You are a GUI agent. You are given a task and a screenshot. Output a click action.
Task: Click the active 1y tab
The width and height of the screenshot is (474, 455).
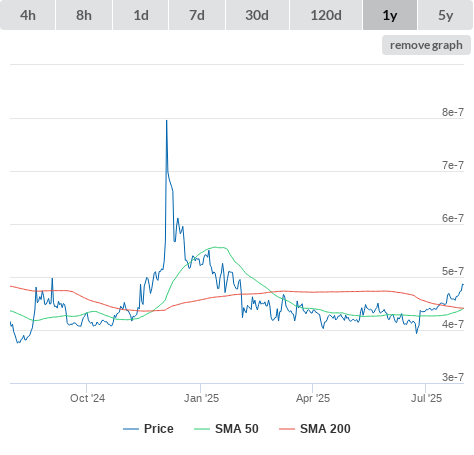(x=390, y=15)
